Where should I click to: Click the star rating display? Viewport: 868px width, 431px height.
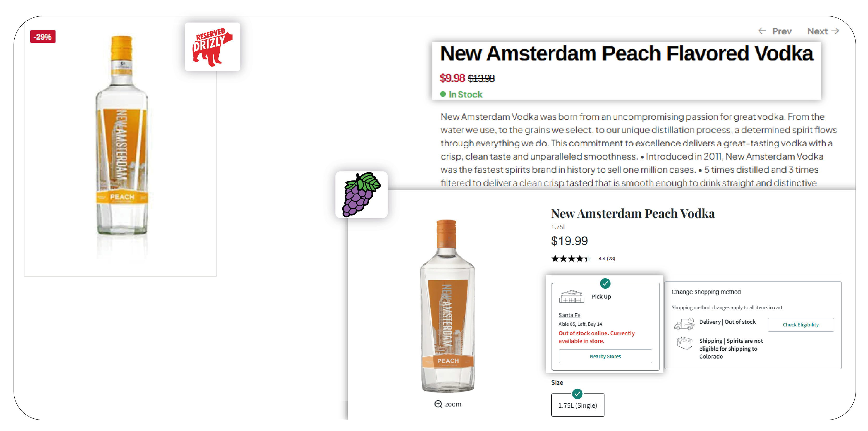point(570,259)
